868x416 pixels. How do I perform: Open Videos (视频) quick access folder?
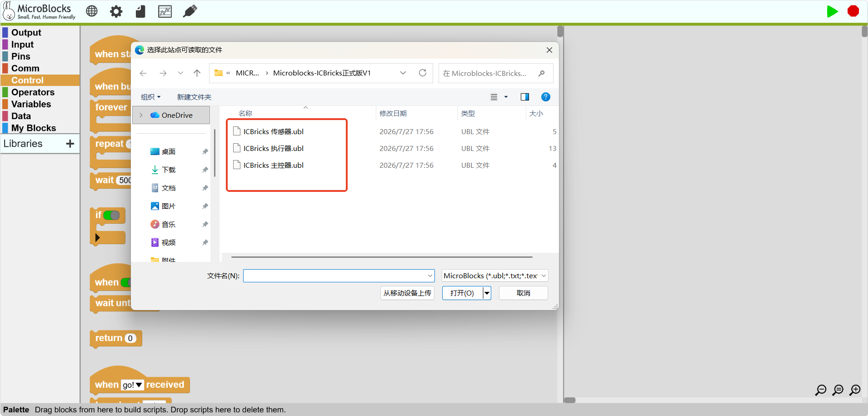169,242
